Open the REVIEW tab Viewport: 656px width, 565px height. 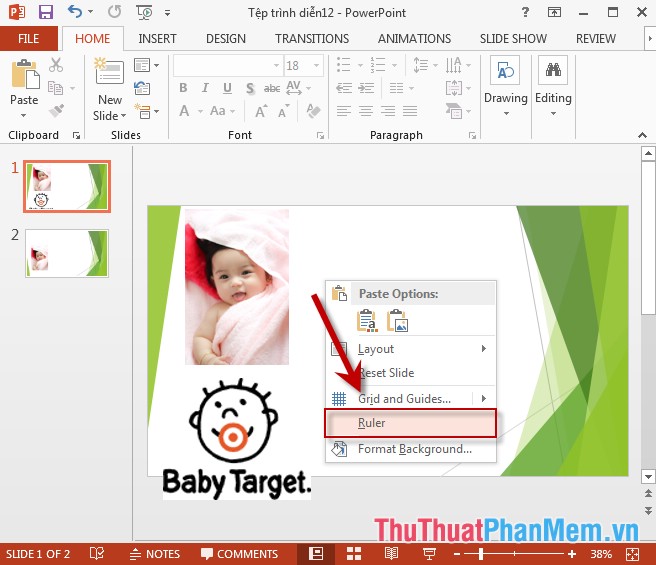596,39
